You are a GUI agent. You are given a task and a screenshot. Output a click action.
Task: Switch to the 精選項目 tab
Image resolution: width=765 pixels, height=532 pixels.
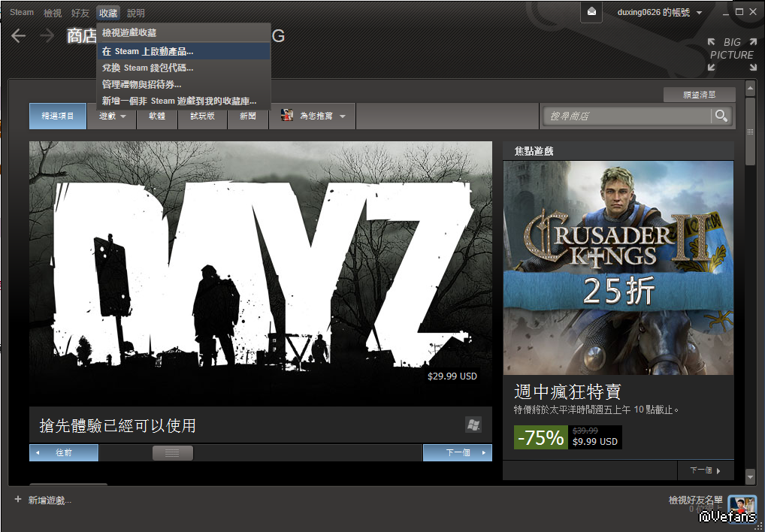coord(58,116)
